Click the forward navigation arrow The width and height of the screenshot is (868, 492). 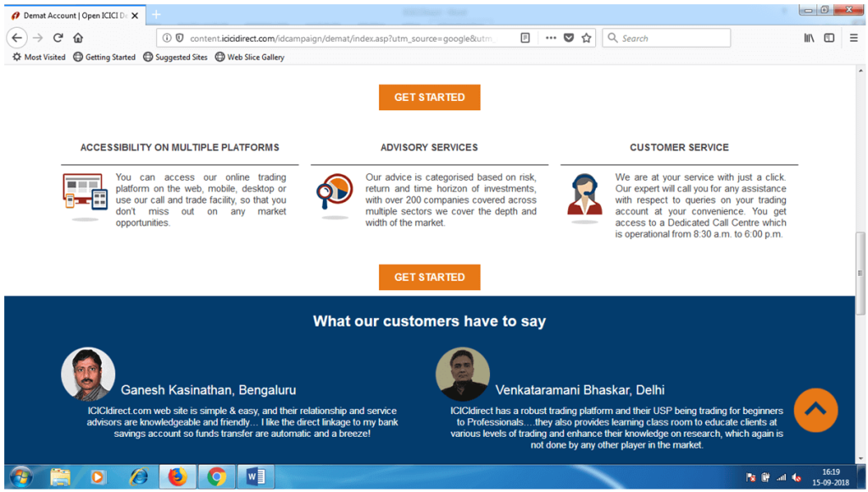coord(37,37)
